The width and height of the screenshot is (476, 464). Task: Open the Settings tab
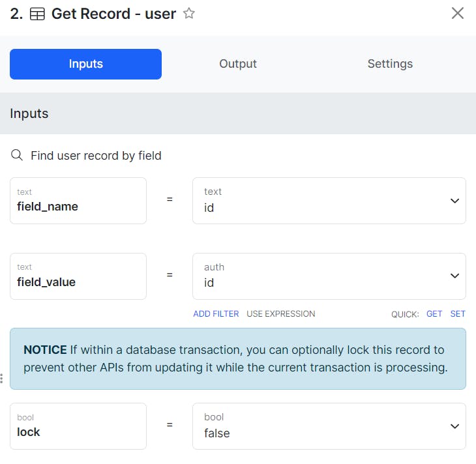(x=390, y=64)
